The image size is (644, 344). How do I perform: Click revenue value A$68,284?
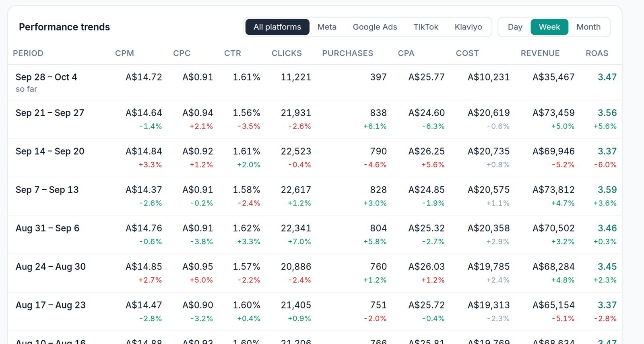coord(553,267)
